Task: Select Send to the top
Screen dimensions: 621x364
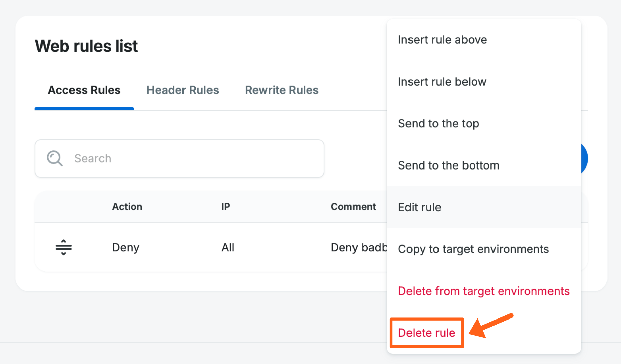Action: [438, 123]
